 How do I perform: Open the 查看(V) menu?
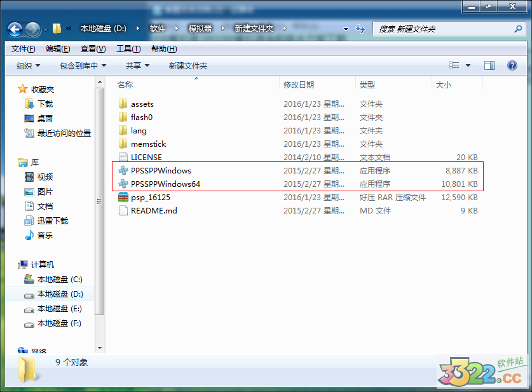pos(93,49)
